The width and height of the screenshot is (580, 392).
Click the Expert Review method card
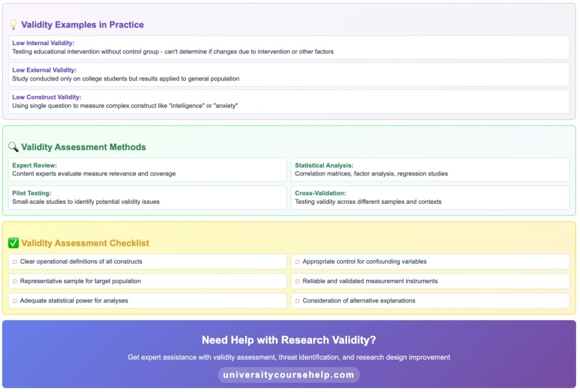pos(147,169)
